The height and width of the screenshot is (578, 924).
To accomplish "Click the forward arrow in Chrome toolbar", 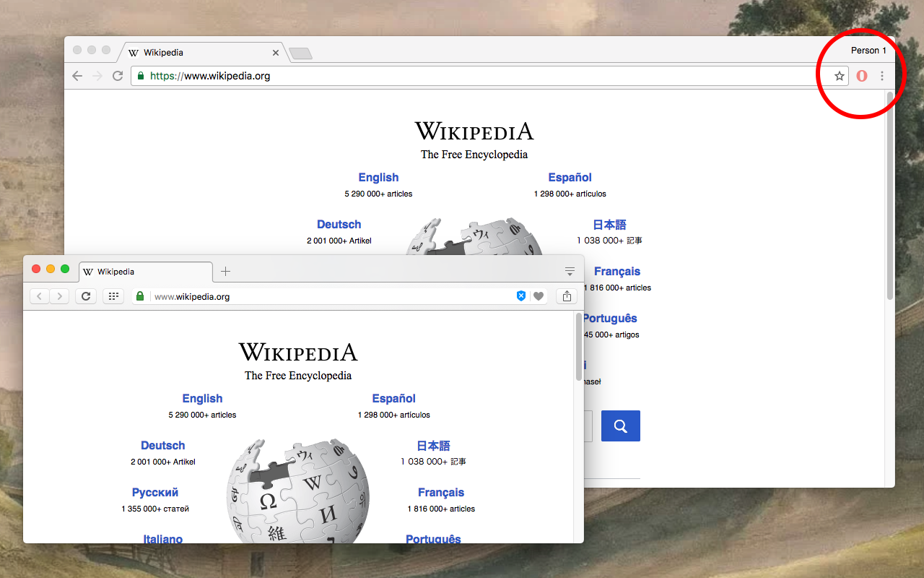I will coord(97,75).
